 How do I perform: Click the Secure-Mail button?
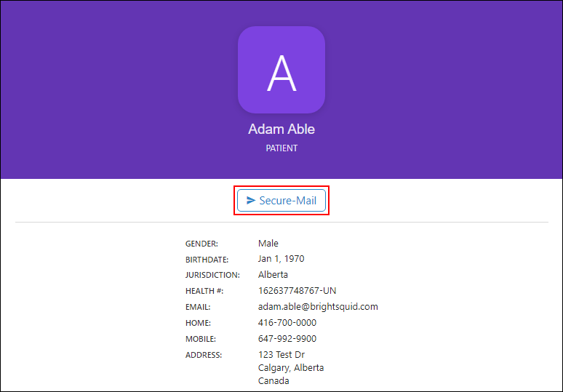point(281,200)
